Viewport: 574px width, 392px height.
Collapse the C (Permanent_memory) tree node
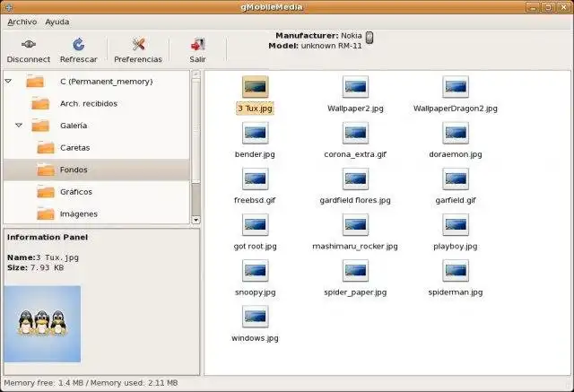[8, 81]
